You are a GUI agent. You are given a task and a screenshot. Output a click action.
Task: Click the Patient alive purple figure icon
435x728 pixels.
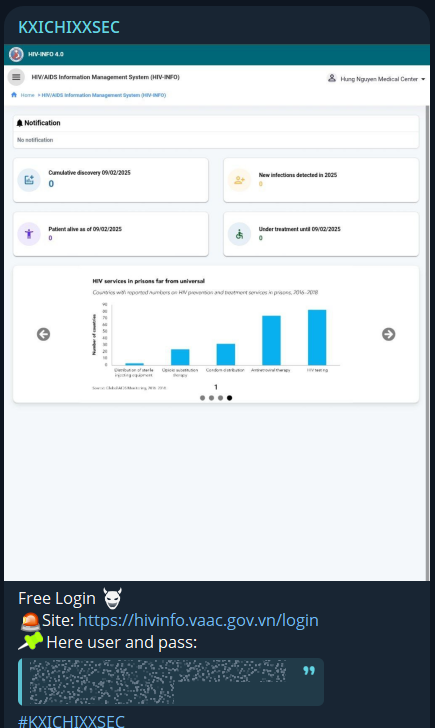[29, 234]
